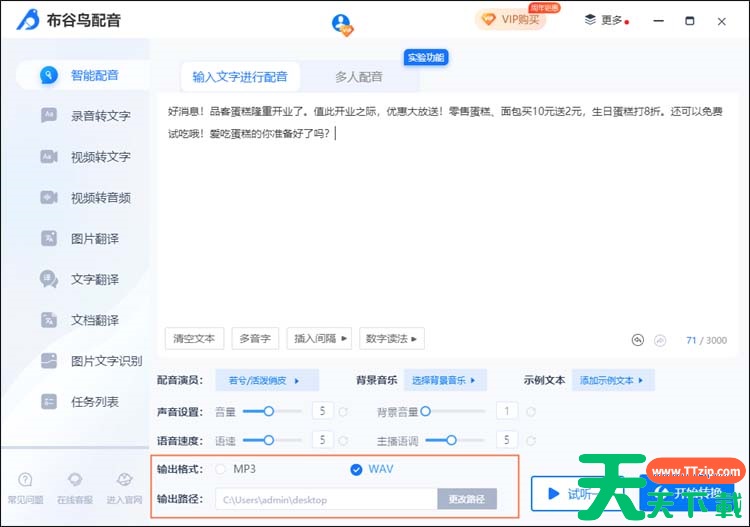The width and height of the screenshot is (750, 527).
Task: Click the 语速 value field
Action: click(322, 440)
